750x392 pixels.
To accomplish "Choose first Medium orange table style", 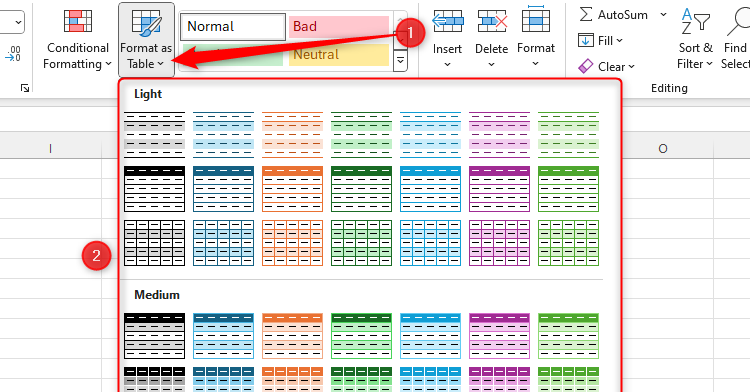I will pyautogui.click(x=292, y=336).
